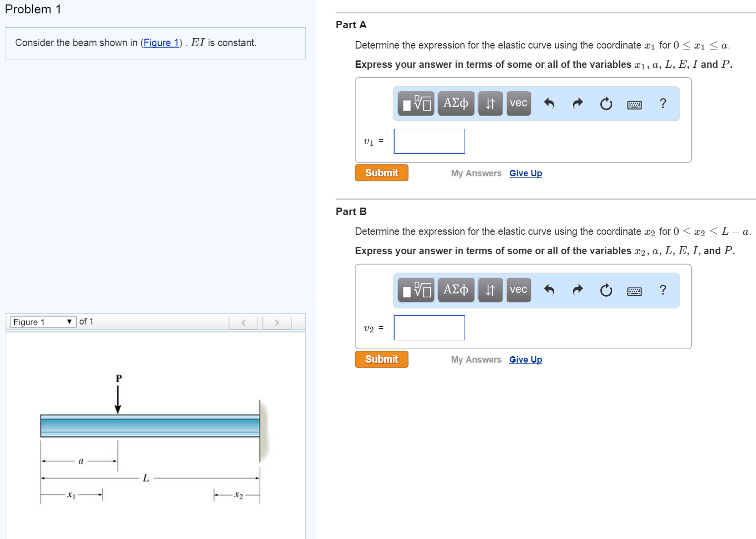
Task: Click the help question mark in Part A editor
Action: click(x=662, y=103)
